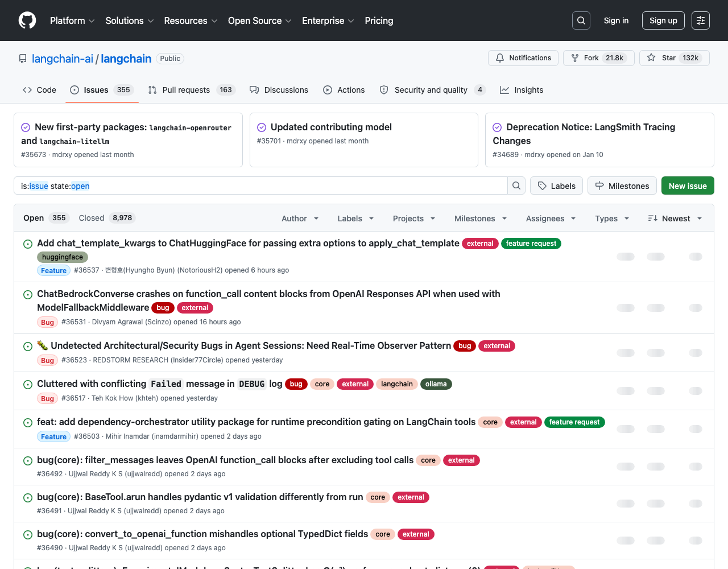728x569 pixels.
Task: Click the Discussions speech bubble icon
Action: [x=254, y=90]
